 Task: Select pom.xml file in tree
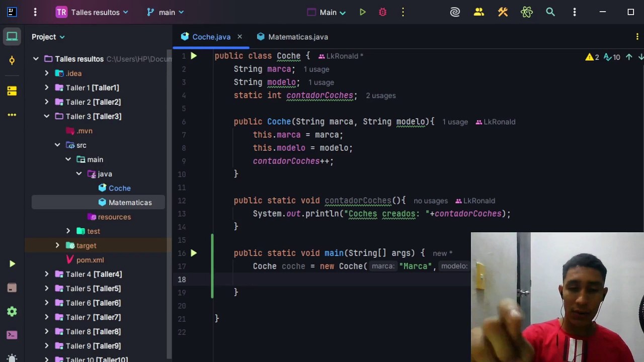point(90,260)
